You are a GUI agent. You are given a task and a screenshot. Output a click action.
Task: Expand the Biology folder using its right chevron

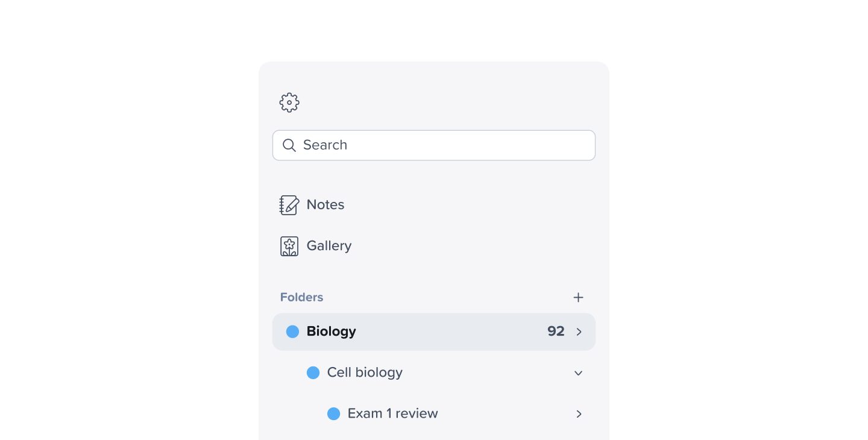pyautogui.click(x=579, y=332)
